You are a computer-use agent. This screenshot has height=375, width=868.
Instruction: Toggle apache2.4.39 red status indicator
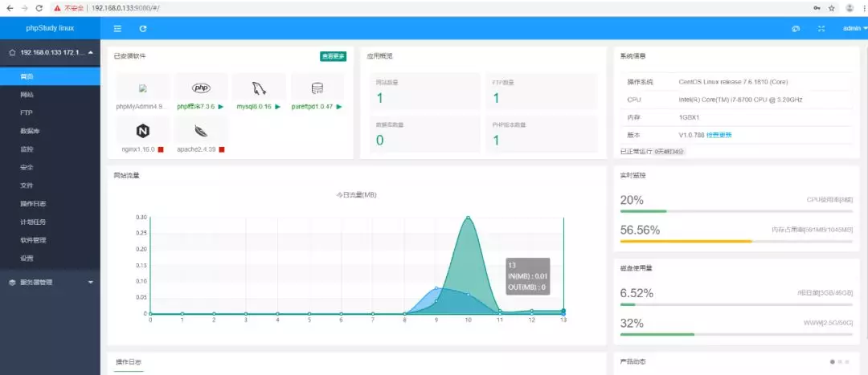pyautogui.click(x=222, y=149)
